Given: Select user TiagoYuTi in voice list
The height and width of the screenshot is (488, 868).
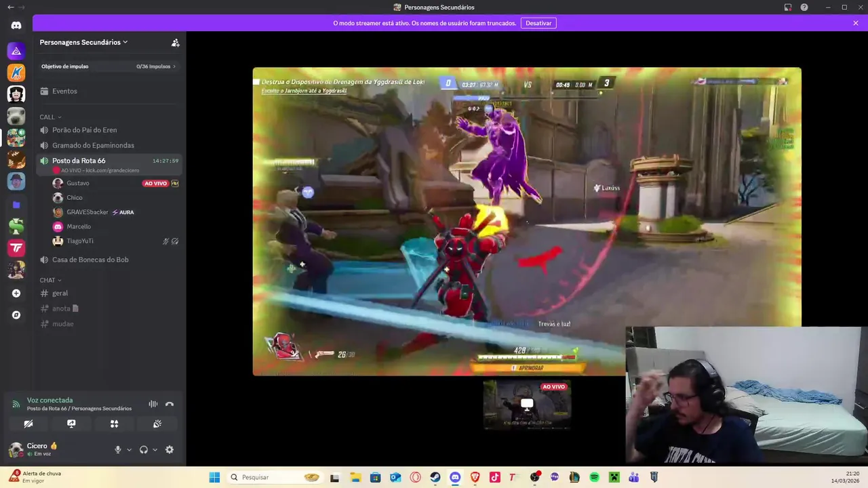Looking at the screenshot, I should 79,241.
